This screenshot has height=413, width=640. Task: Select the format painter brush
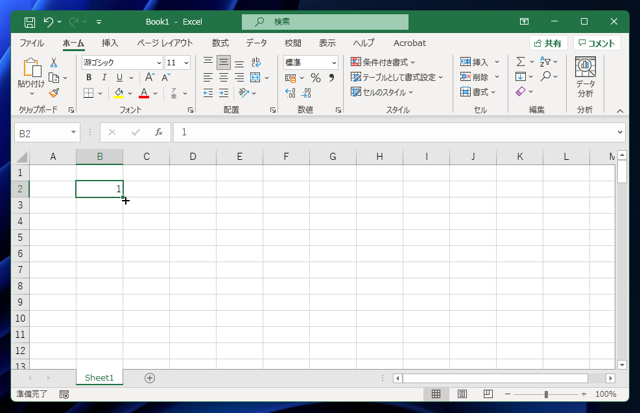pos(54,93)
